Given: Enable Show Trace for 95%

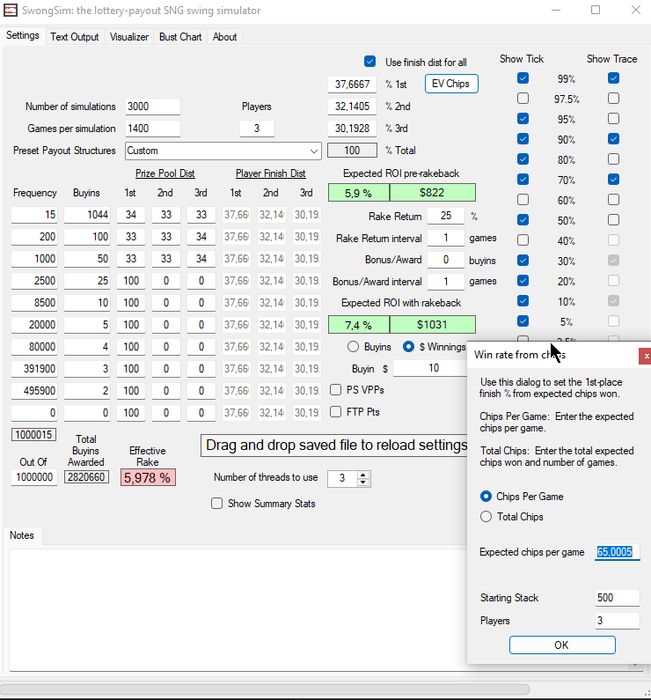Looking at the screenshot, I should [613, 118].
